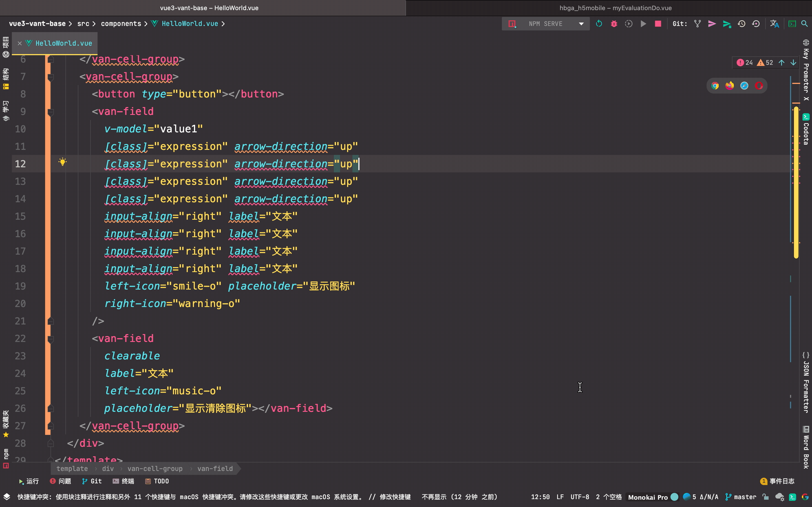Toggle the read-only lock icon in status bar

[765, 497]
